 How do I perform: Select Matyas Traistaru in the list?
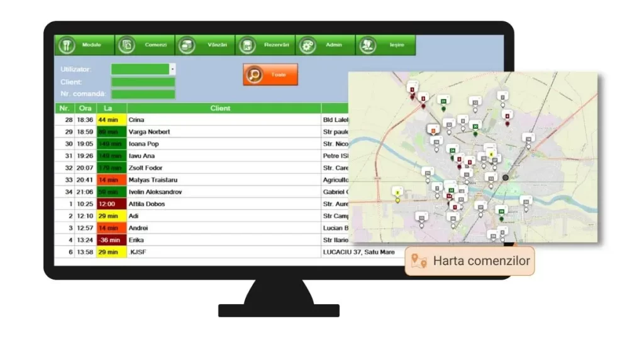click(x=153, y=180)
